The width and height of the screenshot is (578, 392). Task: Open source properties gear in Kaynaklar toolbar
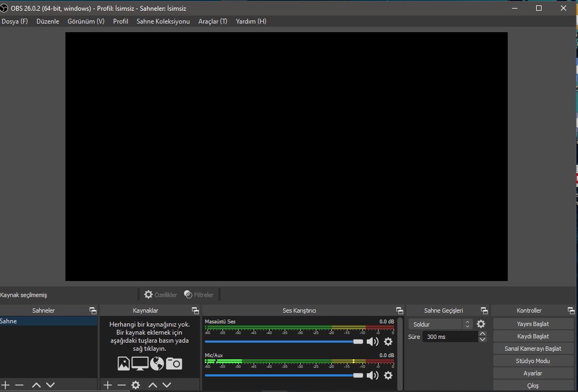click(x=136, y=385)
